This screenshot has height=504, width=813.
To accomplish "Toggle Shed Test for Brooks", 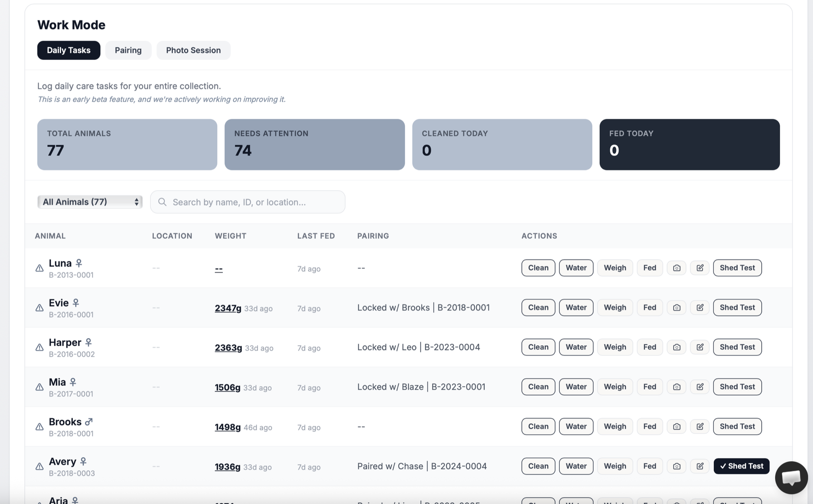I will 737,426.
